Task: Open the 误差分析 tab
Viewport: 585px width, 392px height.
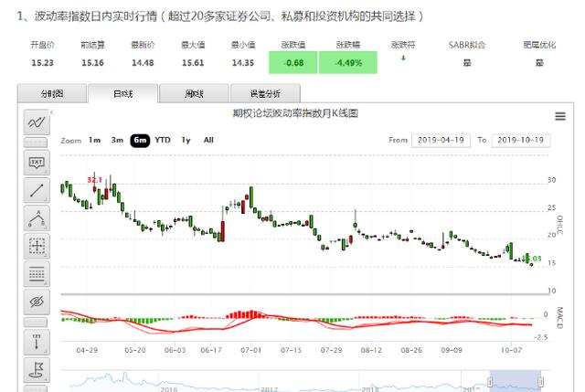Action: point(263,93)
